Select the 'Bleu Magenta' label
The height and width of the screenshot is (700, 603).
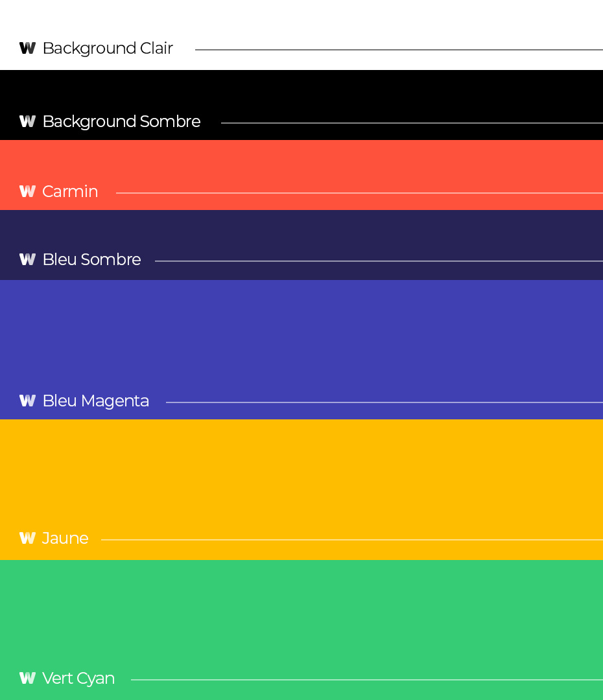95,401
